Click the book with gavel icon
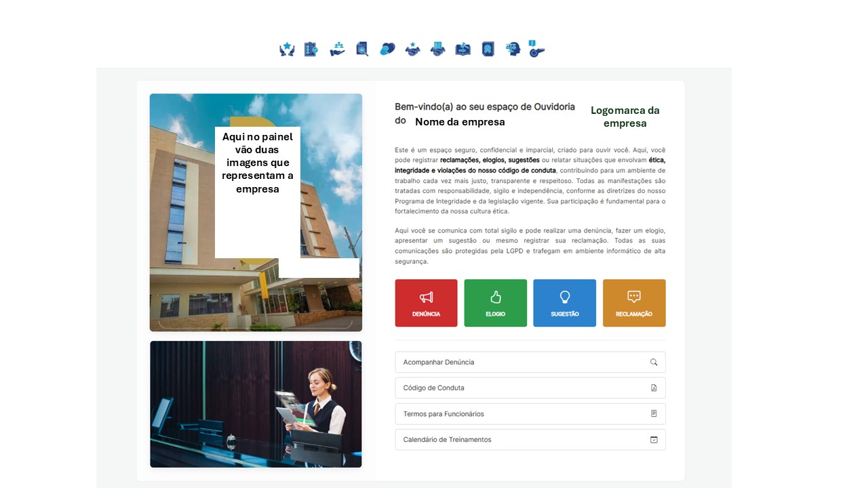 (x=462, y=49)
